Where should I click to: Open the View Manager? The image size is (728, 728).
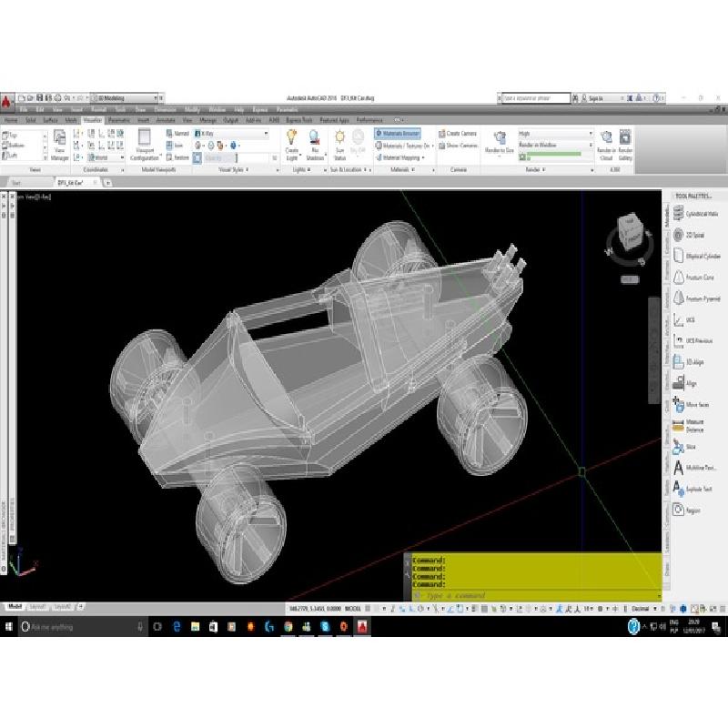click(x=59, y=146)
